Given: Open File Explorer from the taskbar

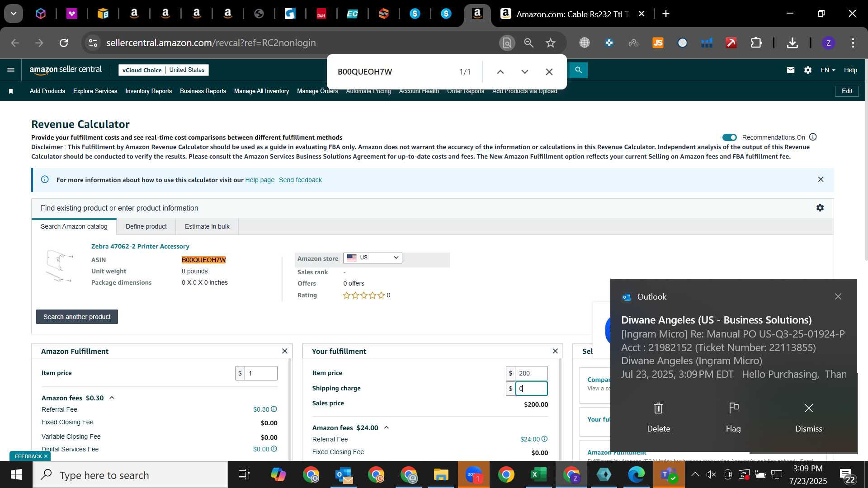Looking at the screenshot, I should tap(441, 475).
